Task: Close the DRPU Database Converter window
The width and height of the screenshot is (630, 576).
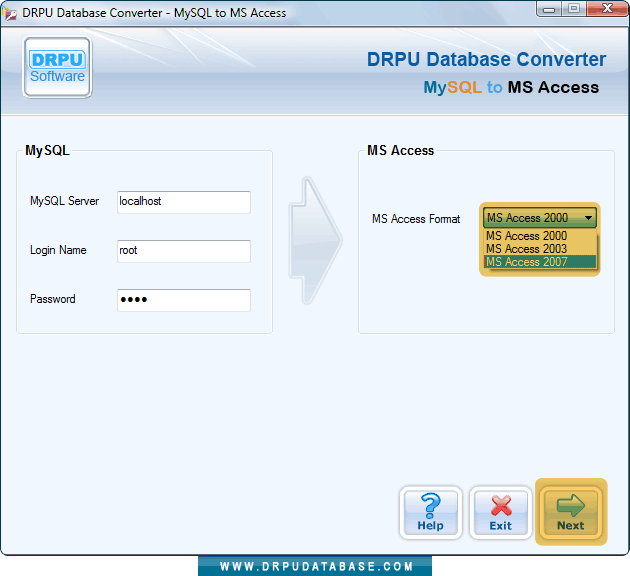Action: click(x=607, y=9)
